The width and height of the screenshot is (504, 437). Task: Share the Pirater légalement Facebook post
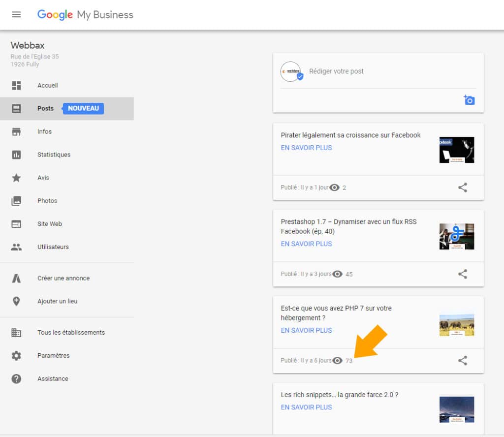tap(463, 187)
